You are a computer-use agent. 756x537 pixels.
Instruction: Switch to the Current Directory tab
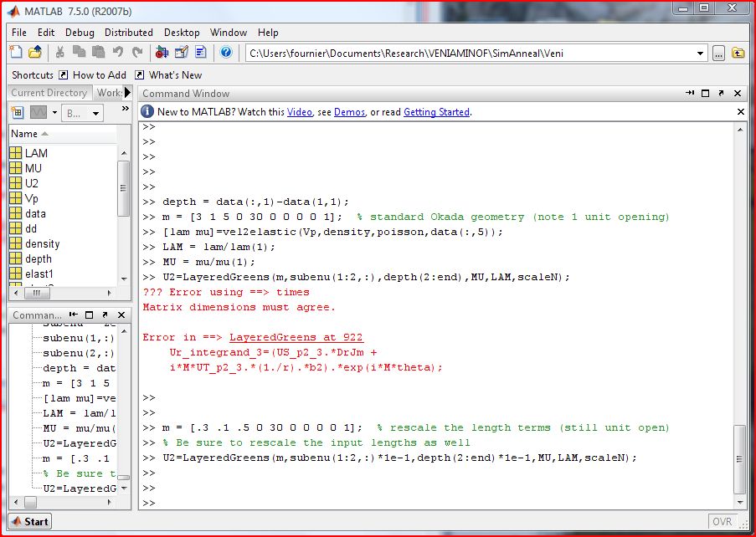click(49, 93)
